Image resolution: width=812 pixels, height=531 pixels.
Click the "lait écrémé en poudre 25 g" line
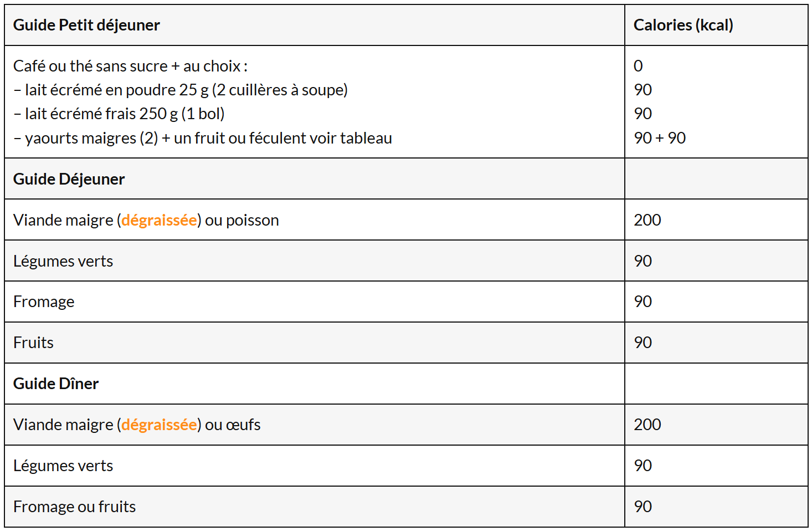click(181, 90)
